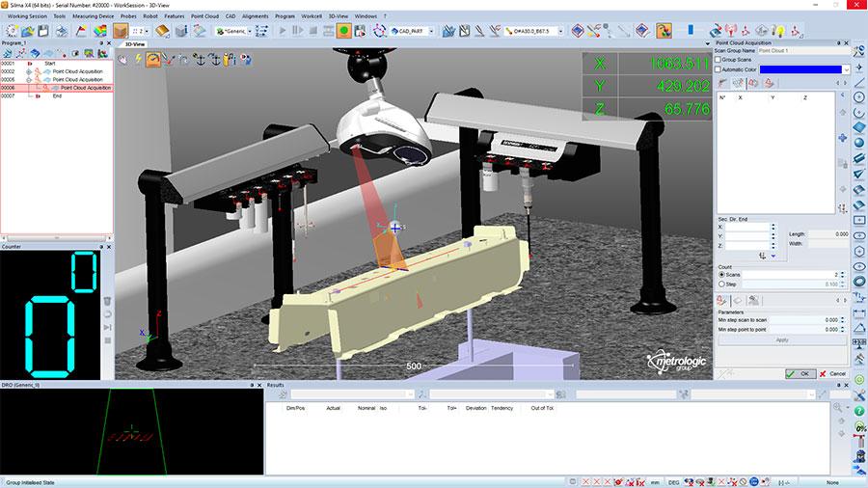
Task: Click the first anchor icon in 3D-View toolbar
Action: tap(199, 59)
